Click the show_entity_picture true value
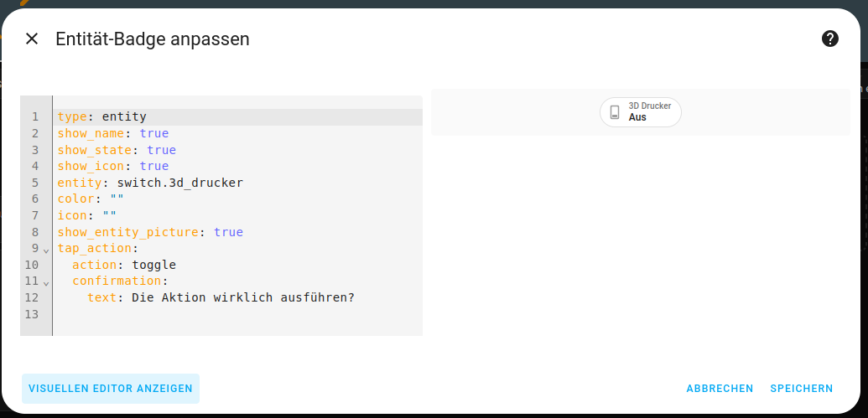Screen dimensions: 868x418 tap(228, 232)
